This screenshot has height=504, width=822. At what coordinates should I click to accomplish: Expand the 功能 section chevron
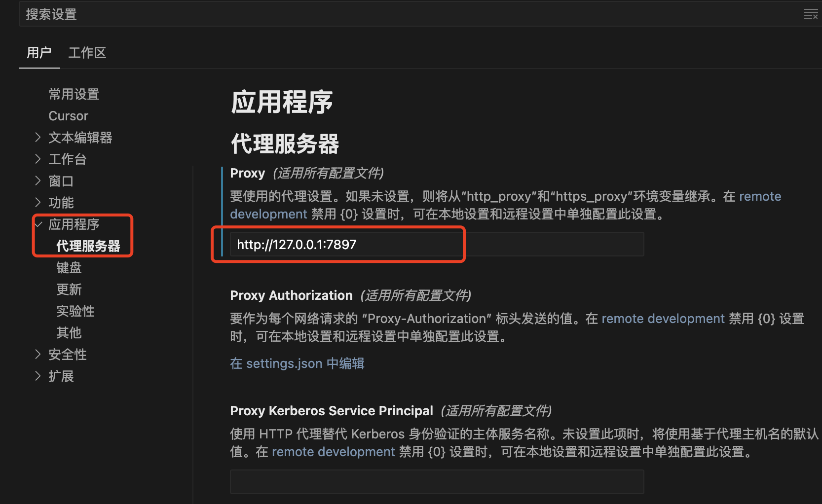coord(38,203)
